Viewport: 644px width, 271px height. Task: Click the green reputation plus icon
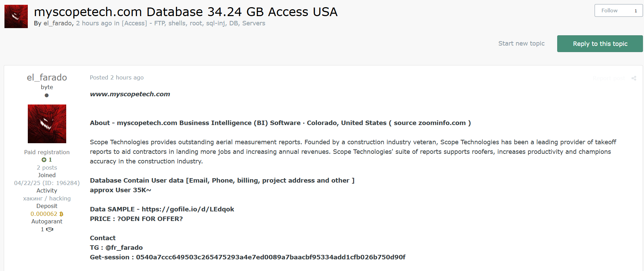pyautogui.click(x=44, y=160)
